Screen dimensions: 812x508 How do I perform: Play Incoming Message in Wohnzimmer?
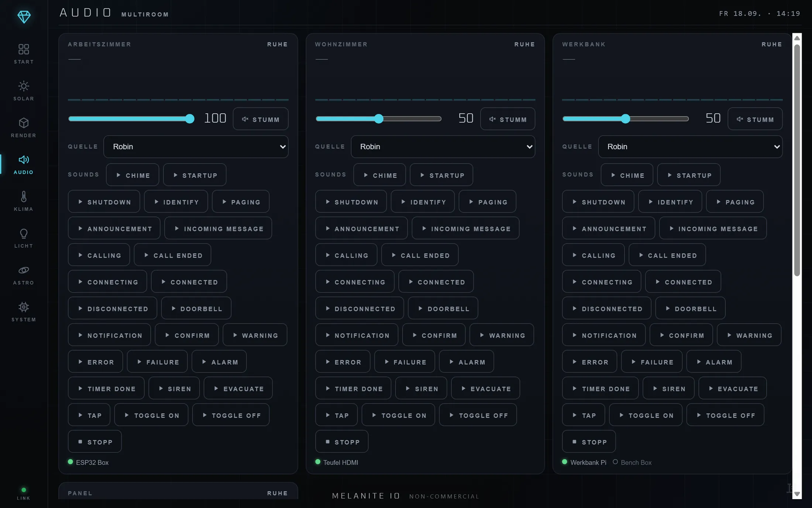pos(465,228)
